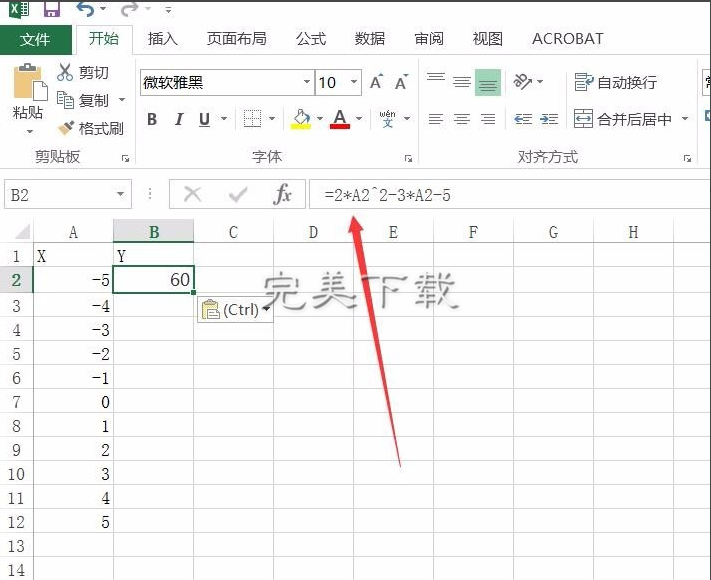Apply red font color A

pyautogui.click(x=340, y=119)
